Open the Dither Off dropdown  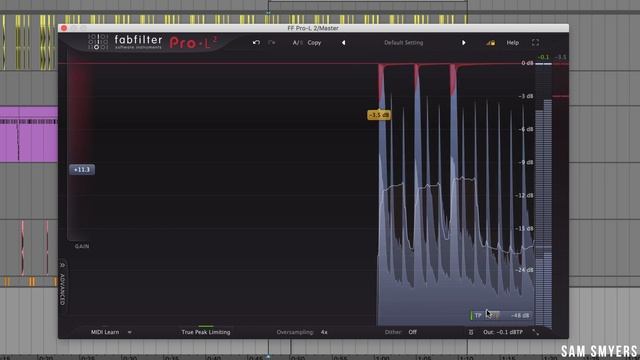(400, 332)
